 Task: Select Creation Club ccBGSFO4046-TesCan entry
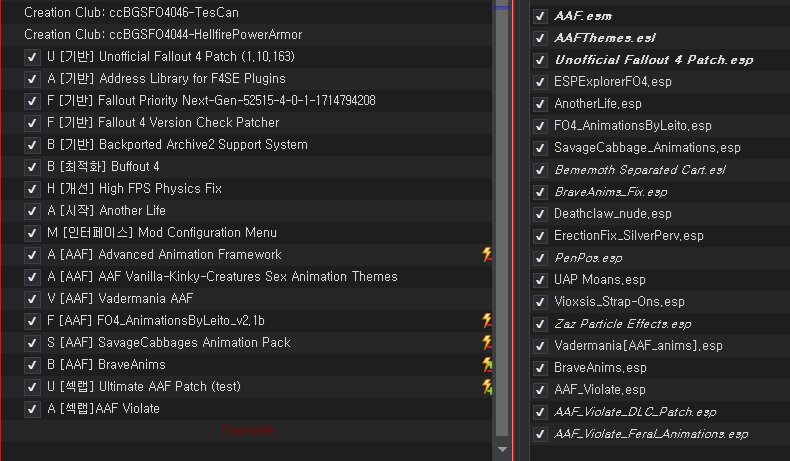tap(131, 13)
